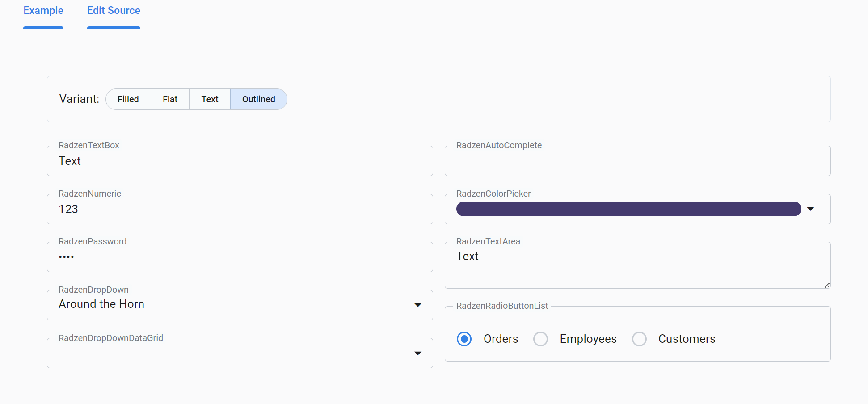Click the RadzenPassword input field
This screenshot has height=404, width=868.
[x=240, y=257]
